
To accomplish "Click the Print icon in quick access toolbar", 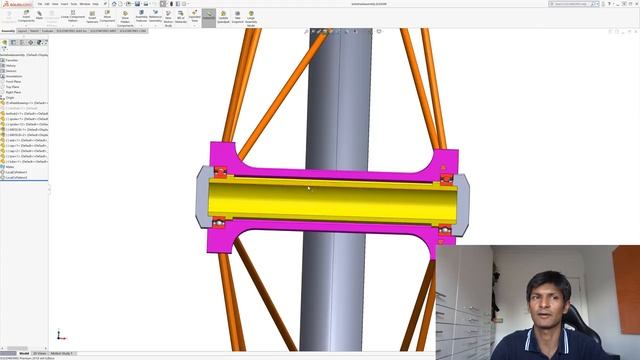I will pos(147,4).
